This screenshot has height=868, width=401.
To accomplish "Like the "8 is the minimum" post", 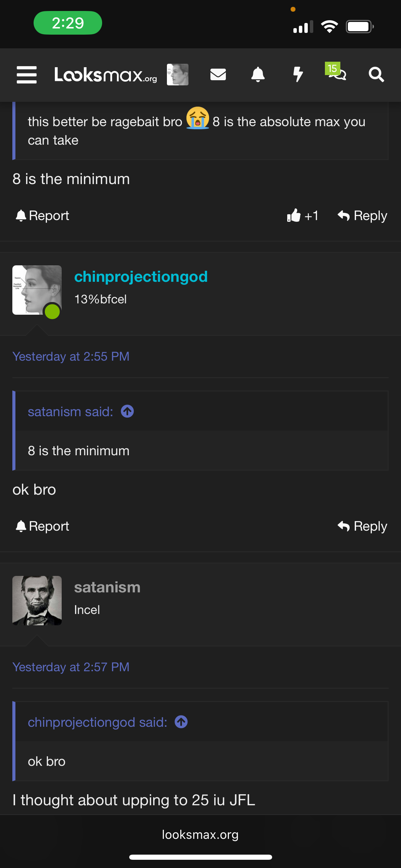I will point(302,216).
